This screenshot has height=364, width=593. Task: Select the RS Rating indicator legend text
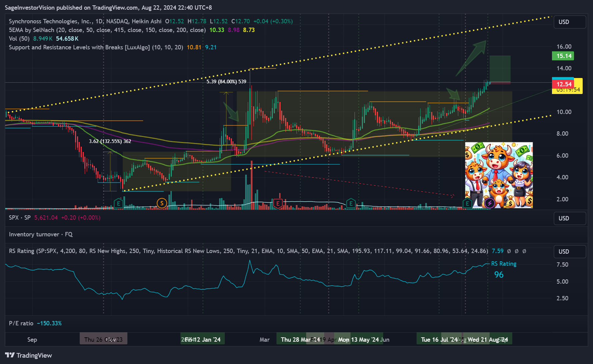[248, 251]
